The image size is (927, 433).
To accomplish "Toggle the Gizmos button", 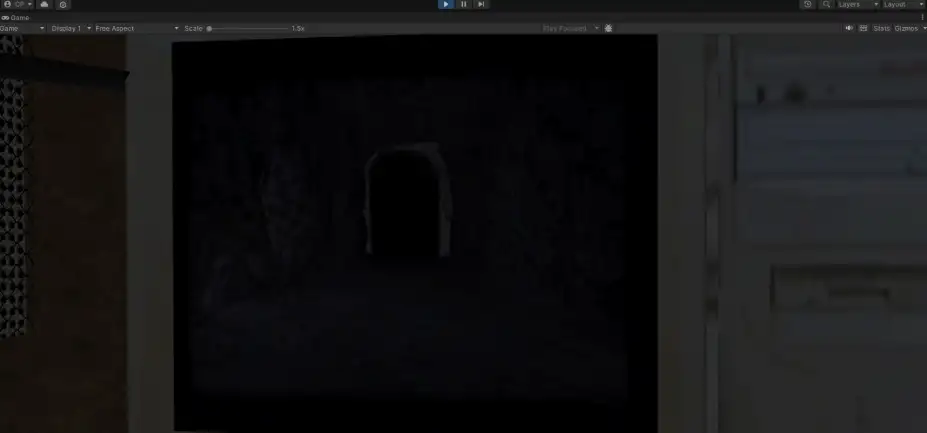I will coord(906,28).
